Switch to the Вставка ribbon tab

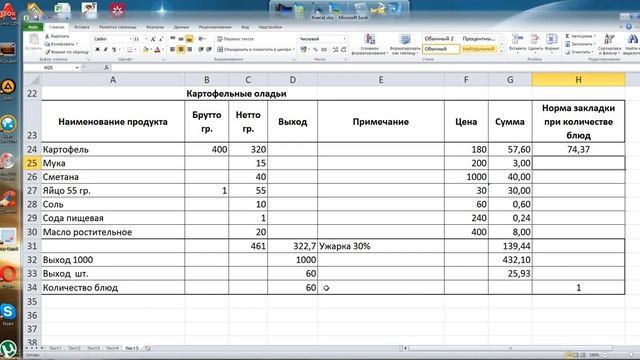81,27
